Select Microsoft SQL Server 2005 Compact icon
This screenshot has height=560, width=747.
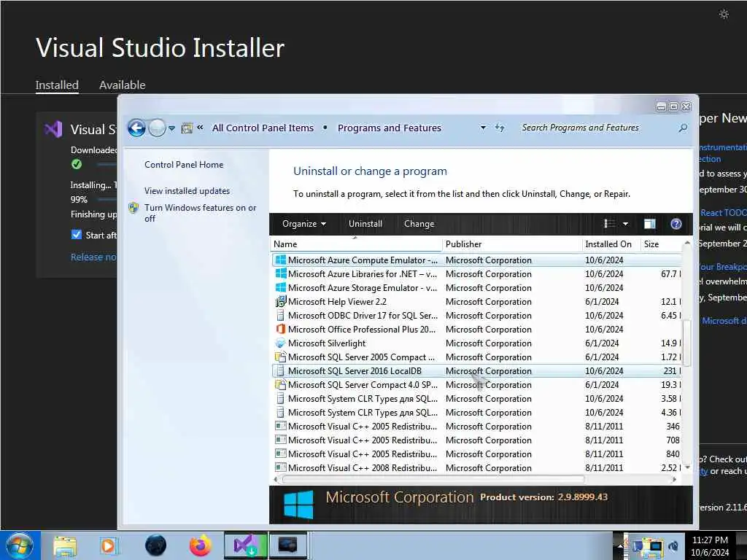(x=281, y=357)
